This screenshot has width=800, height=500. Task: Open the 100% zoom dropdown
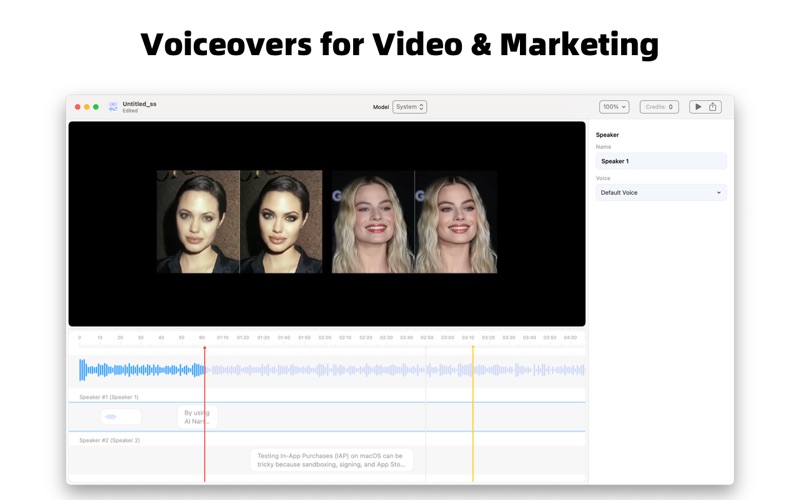point(613,107)
